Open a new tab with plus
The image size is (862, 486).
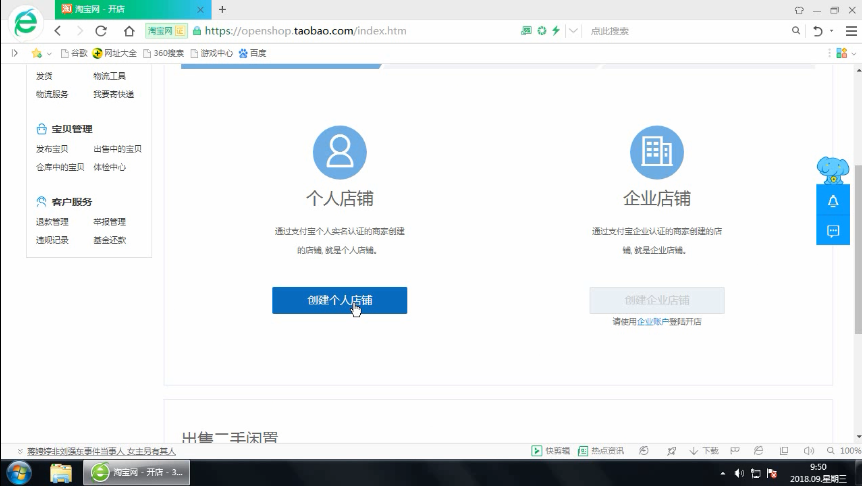tap(222, 9)
